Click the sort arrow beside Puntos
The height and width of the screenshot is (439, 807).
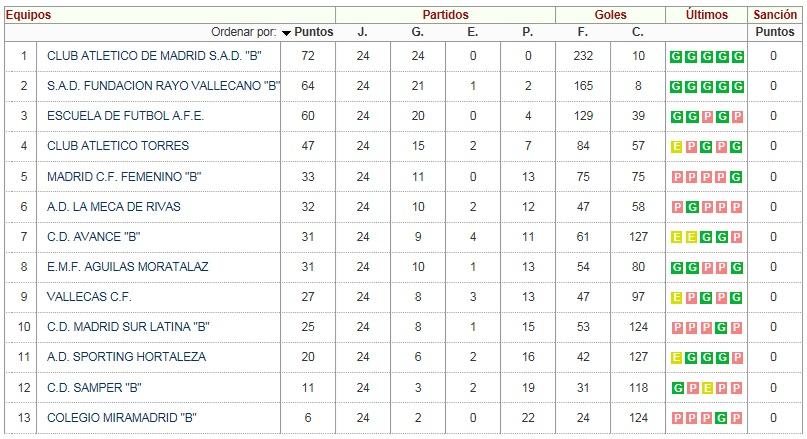286,33
